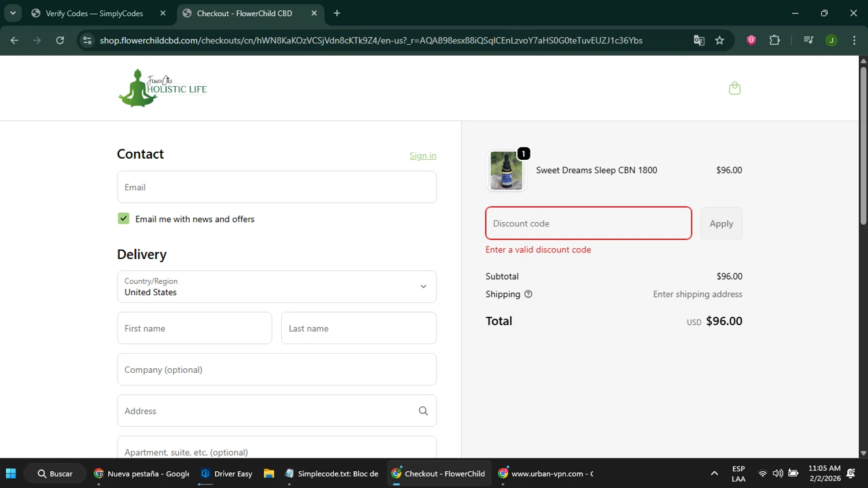Open the www.urban-vpn.com taskbar window
Viewport: 868px width, 488px height.
pyautogui.click(x=545, y=474)
